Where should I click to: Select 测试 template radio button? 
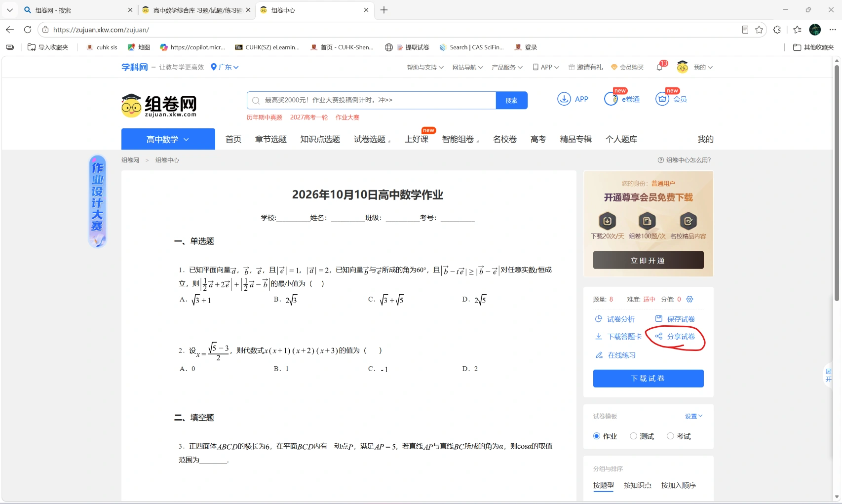(x=633, y=436)
